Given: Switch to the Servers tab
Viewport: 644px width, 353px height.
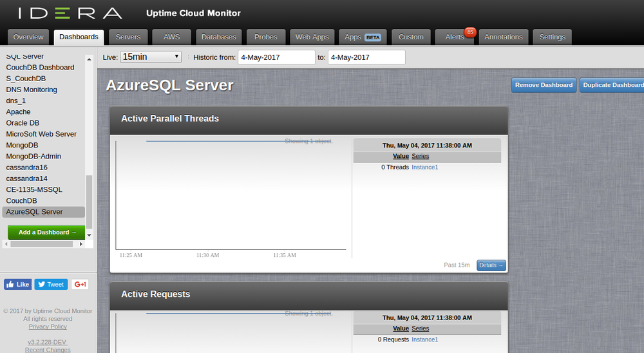Looking at the screenshot, I should [x=128, y=37].
